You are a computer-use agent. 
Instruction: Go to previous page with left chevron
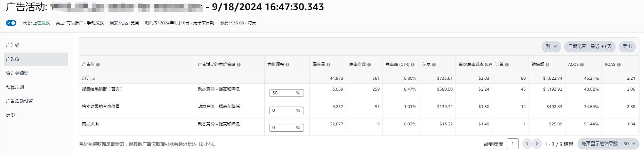pyautogui.click(x=527, y=144)
